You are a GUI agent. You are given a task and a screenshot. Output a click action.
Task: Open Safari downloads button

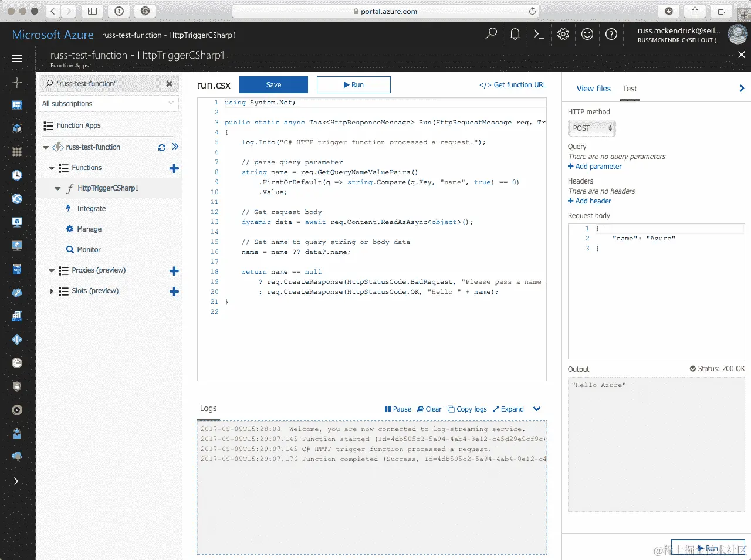click(668, 11)
